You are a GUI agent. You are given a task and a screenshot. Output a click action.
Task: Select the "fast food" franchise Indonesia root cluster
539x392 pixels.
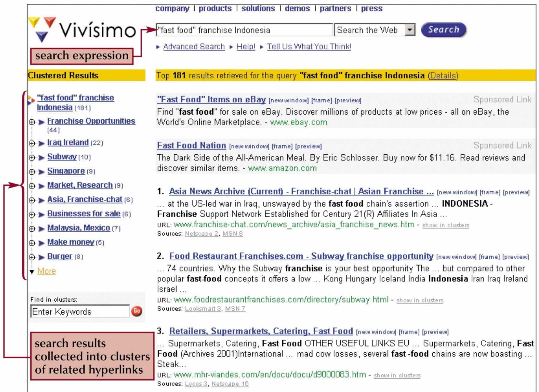tap(75, 102)
